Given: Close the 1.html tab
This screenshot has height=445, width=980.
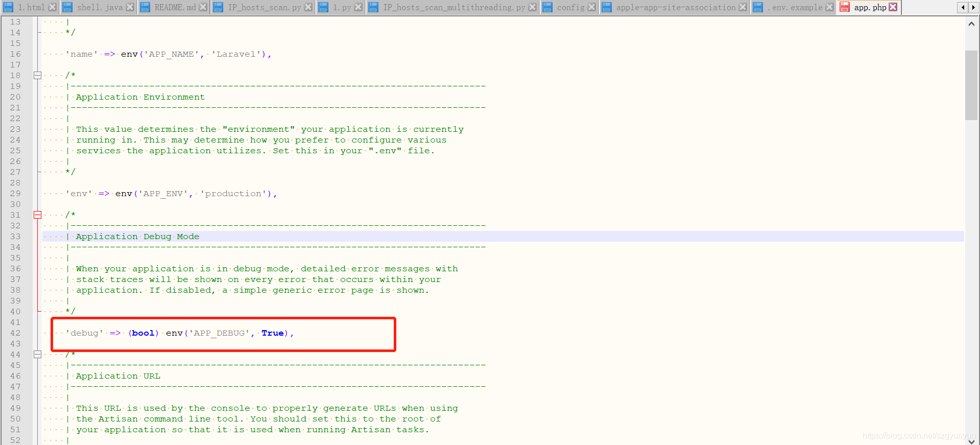Looking at the screenshot, I should 52,7.
